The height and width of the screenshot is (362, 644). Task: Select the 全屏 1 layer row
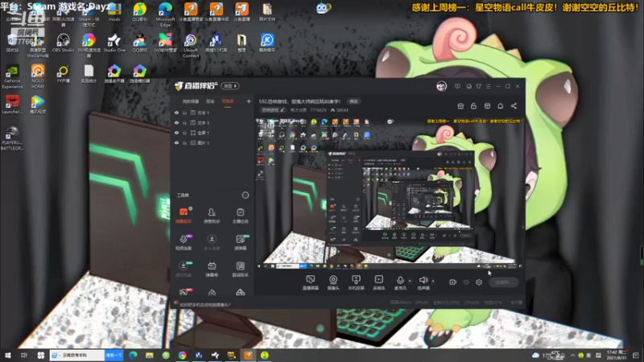tap(213, 133)
